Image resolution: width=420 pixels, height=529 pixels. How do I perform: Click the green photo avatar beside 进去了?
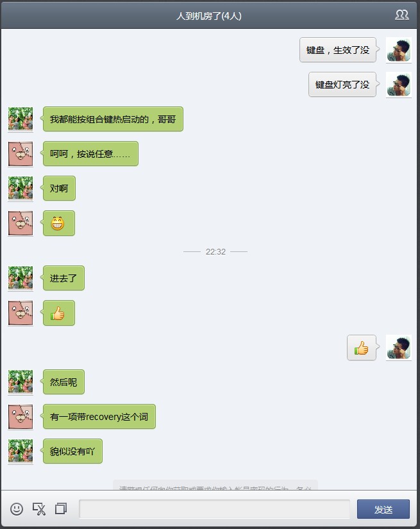21,278
